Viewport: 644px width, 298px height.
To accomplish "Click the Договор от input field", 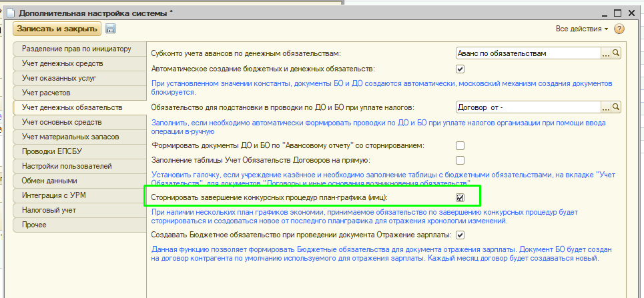I will tap(527, 107).
